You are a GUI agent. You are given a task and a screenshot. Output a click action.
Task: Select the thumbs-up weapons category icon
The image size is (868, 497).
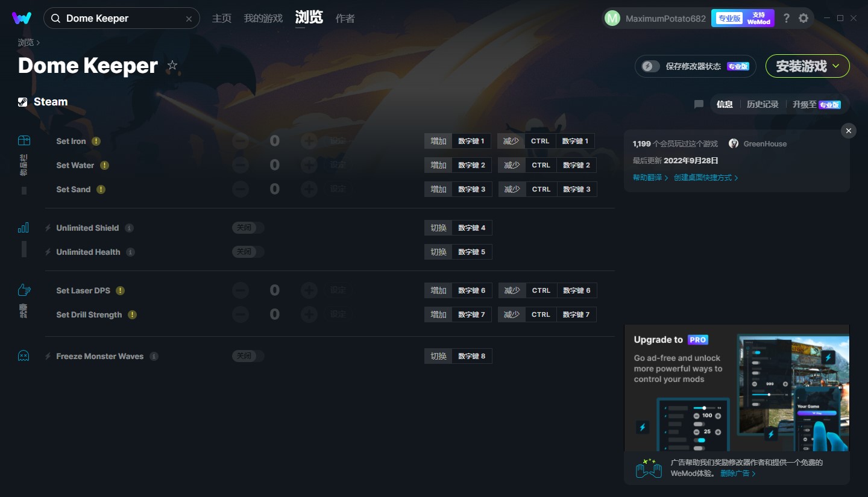pyautogui.click(x=24, y=290)
